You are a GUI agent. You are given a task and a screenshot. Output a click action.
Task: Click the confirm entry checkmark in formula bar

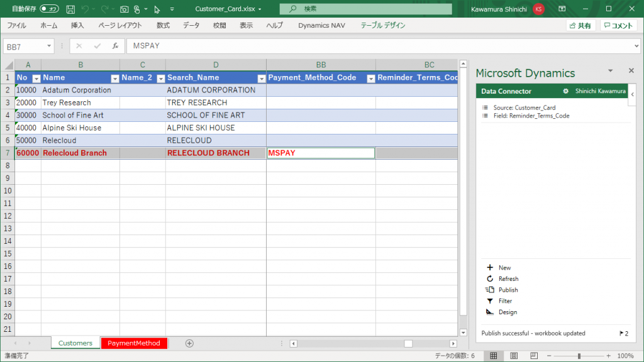[x=97, y=46]
